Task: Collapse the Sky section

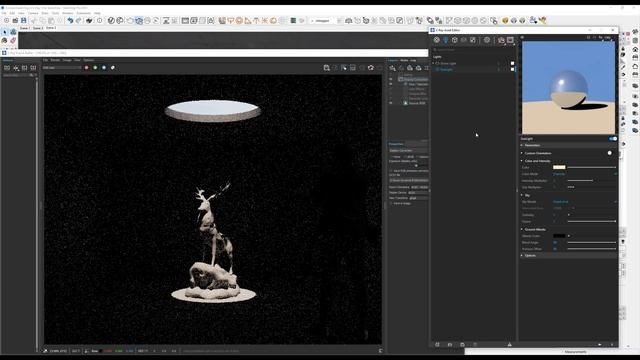Action: coord(522,195)
